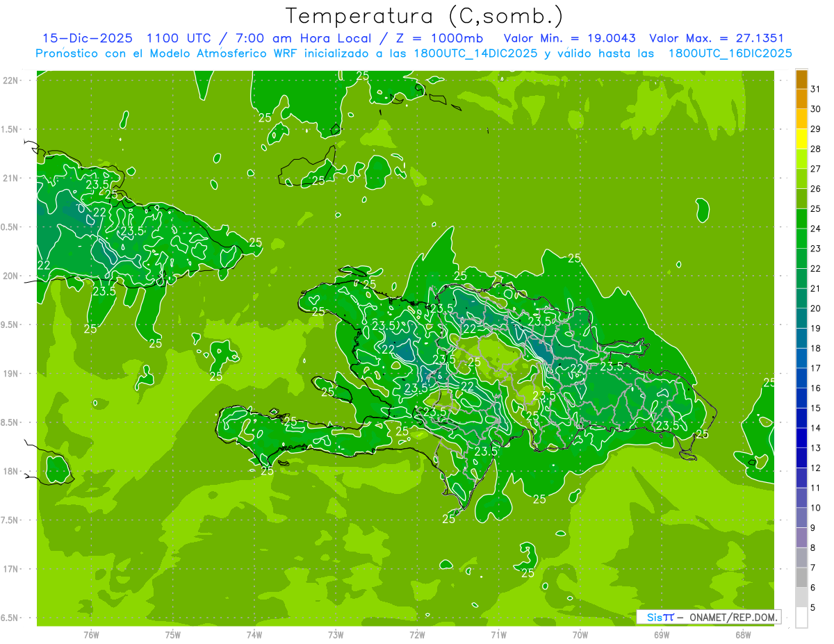Click the colorbar segment between 27 and 28
Image resolution: width=834 pixels, height=644 pixels.
801,158
